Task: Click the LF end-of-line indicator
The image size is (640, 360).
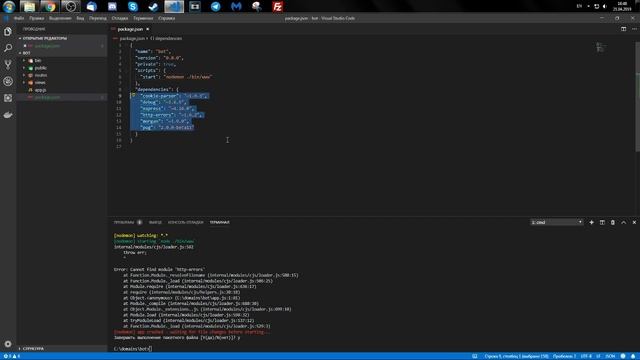Action: [x=598, y=356]
